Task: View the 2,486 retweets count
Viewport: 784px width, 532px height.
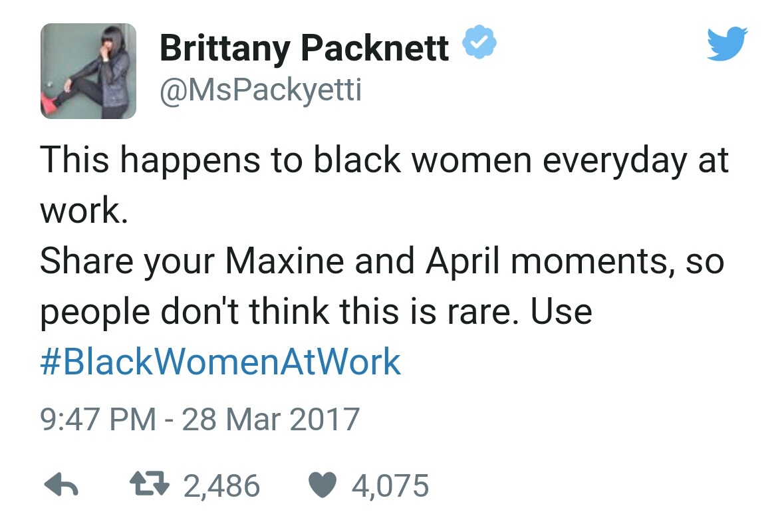Action: [221, 486]
